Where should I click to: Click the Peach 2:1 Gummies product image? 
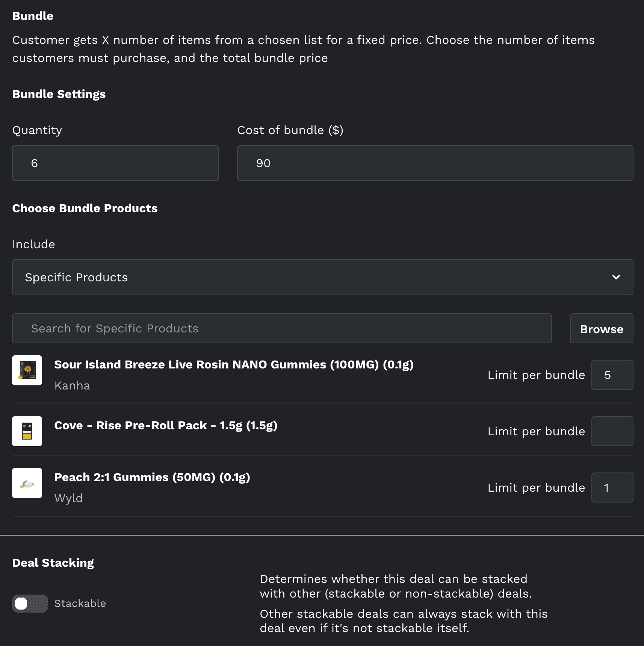coord(27,483)
